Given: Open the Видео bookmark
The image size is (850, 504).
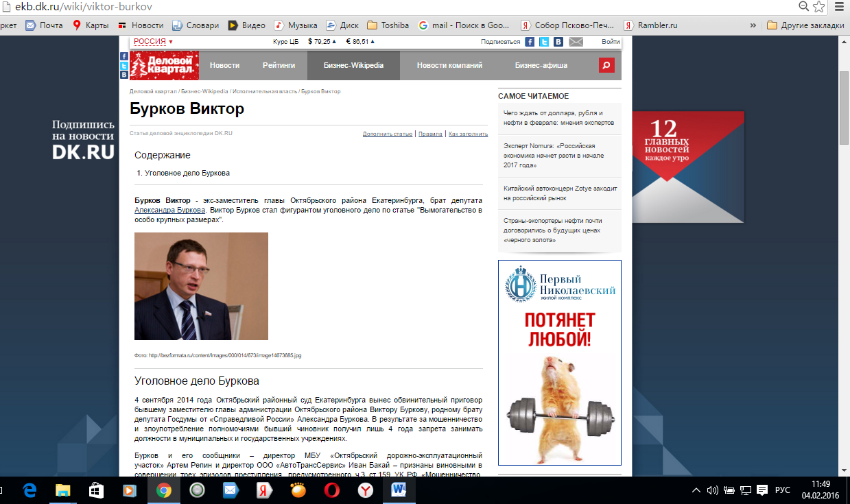Looking at the screenshot, I should click(x=247, y=25).
